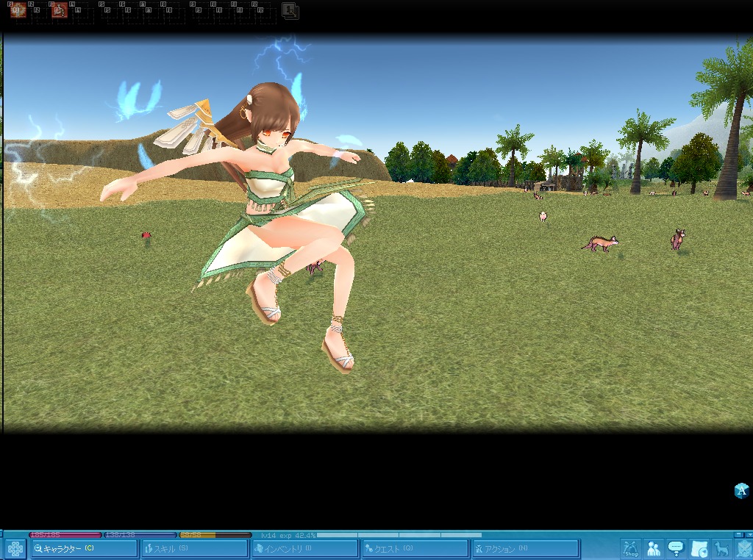This screenshot has width=753, height=560.
Task: Open the map icon in the bottom bar
Action: coord(699,548)
